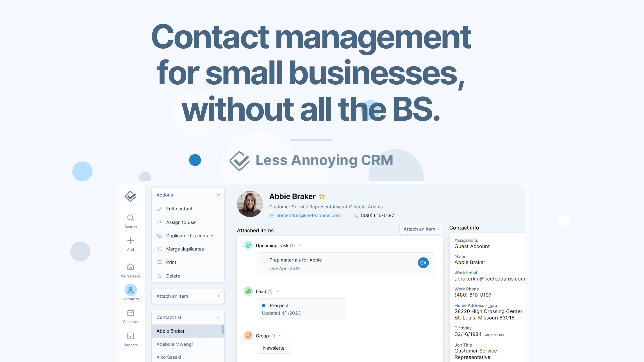The image size is (644, 362).
Task: Select Edit contact from Actions menu
Action: pyautogui.click(x=178, y=208)
